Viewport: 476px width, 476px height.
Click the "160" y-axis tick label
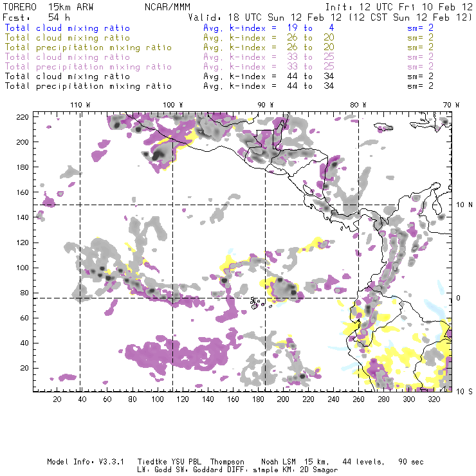(x=23, y=192)
